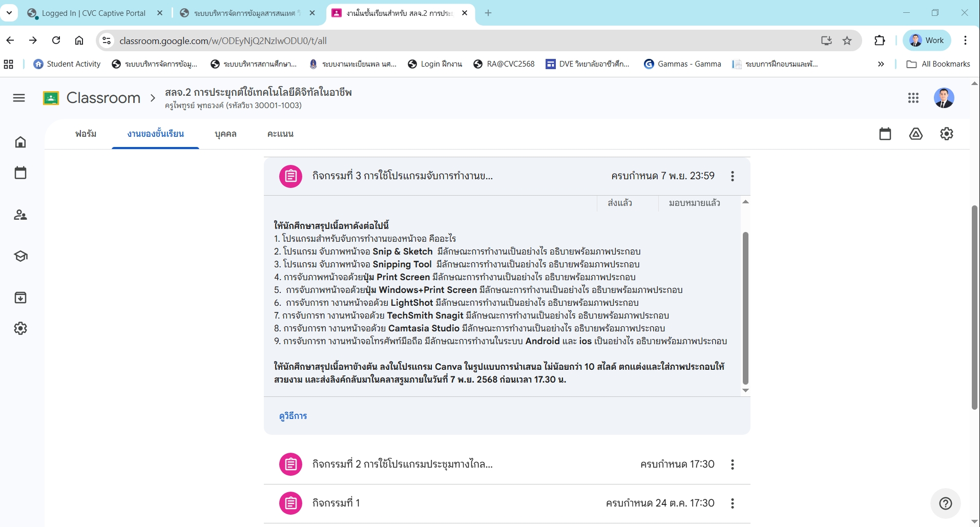
Task: Open Calendar in the left sidebar
Action: 20,173
